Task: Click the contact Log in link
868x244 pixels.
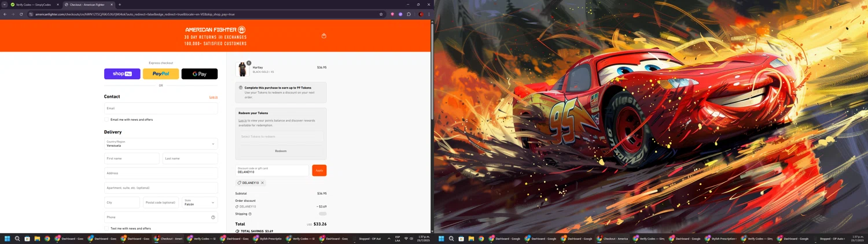Action: click(214, 97)
